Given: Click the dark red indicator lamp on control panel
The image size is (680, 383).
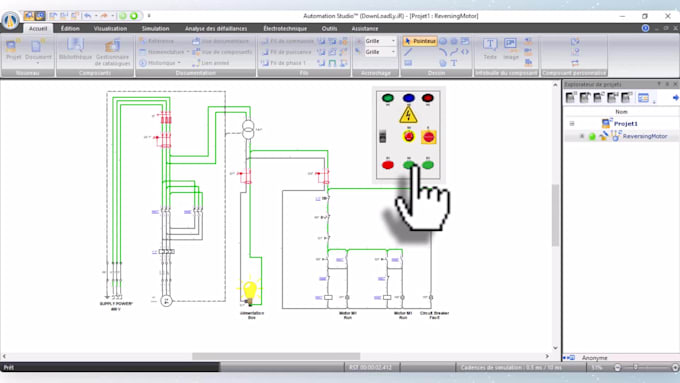Looking at the screenshot, I should pos(428,98).
